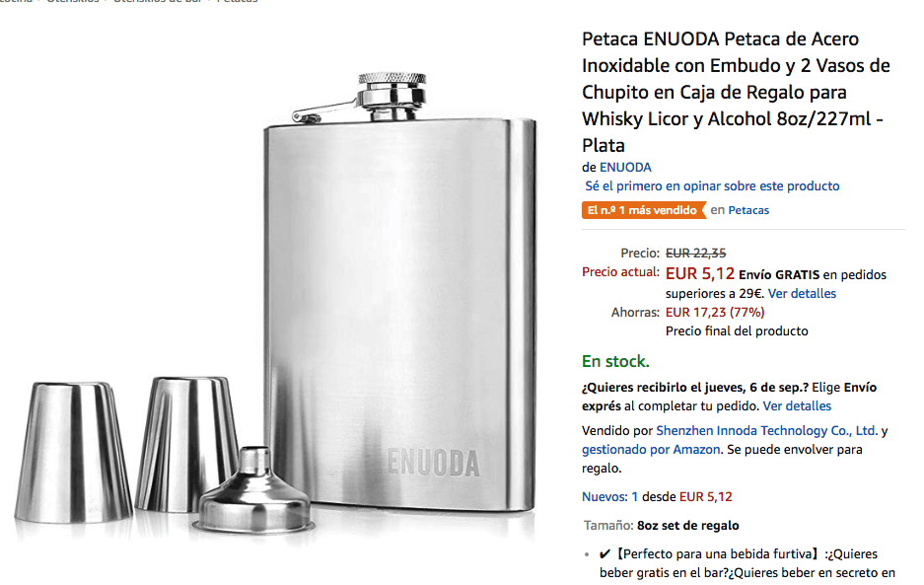Click 'Sé el primero en opinar sobre este producto'
The height and width of the screenshot is (585, 924).
712,186
